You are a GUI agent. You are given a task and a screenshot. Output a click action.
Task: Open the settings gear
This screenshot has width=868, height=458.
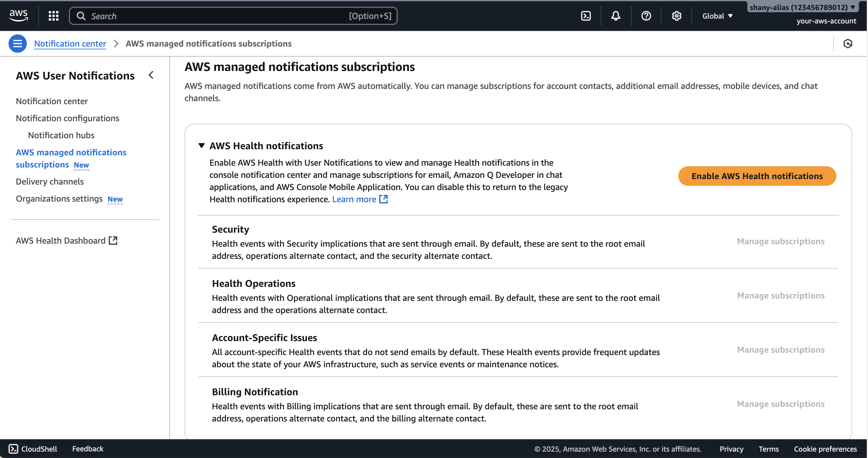676,16
